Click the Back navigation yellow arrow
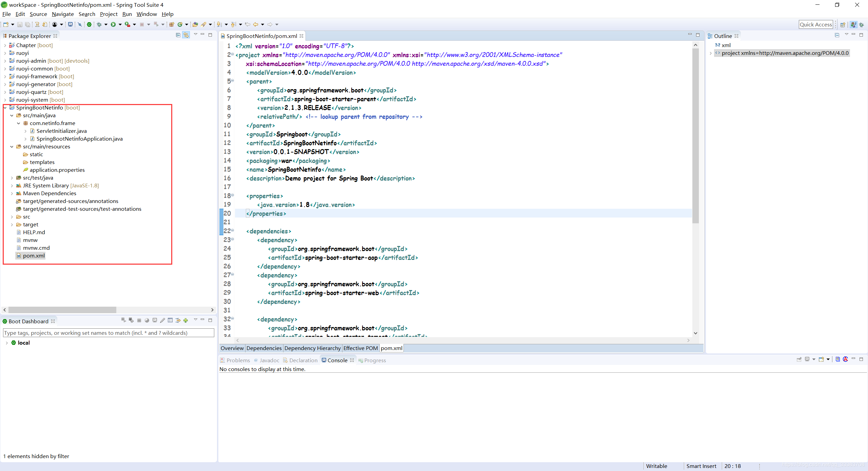 [x=256, y=24]
